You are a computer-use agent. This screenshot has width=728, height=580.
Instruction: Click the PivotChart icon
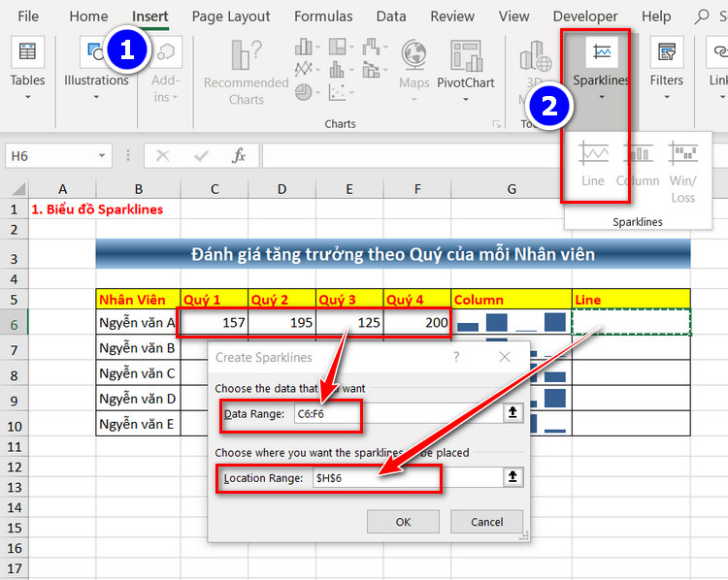tap(466, 55)
